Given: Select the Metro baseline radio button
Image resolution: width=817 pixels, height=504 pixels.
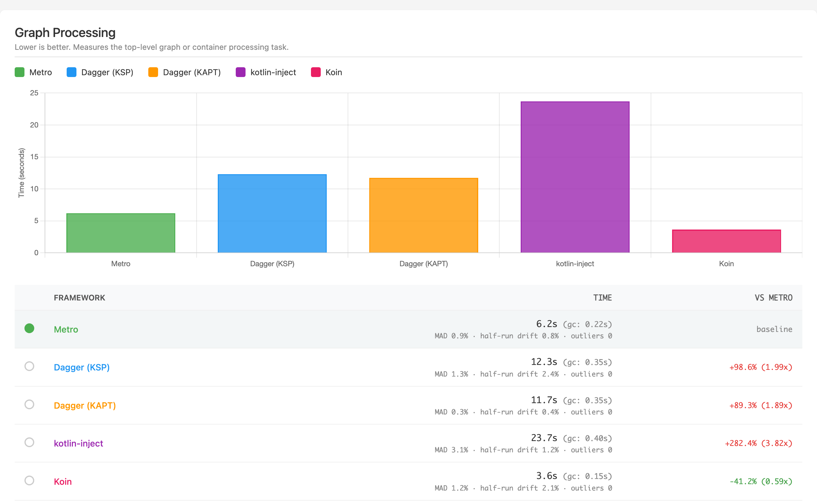Looking at the screenshot, I should (x=29, y=328).
